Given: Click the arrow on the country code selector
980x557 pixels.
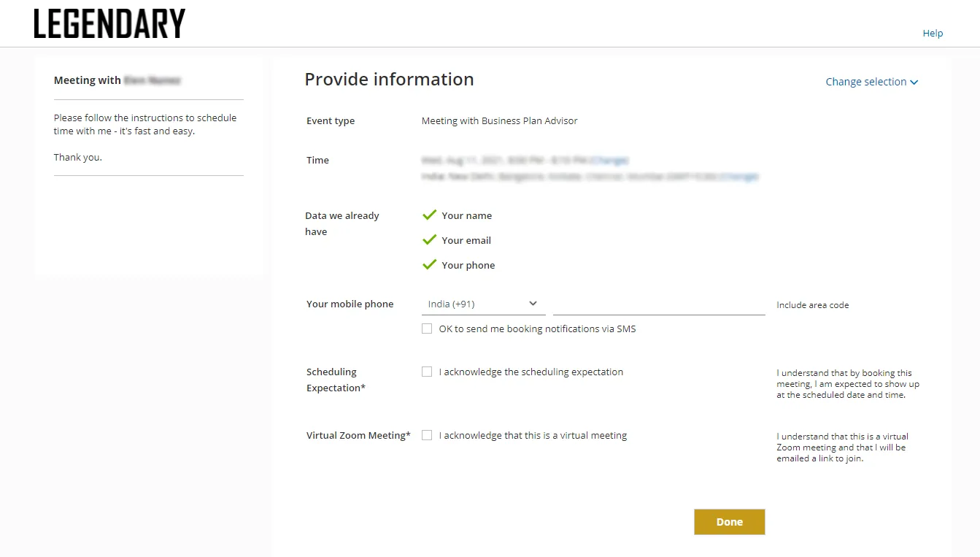Looking at the screenshot, I should click(533, 304).
